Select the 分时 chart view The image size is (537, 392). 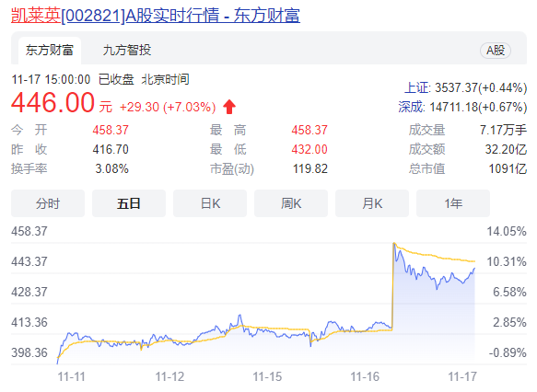48,203
